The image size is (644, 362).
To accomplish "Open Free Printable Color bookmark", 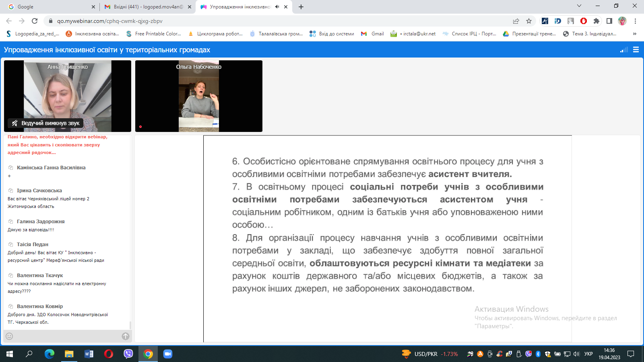I will tap(154, 34).
